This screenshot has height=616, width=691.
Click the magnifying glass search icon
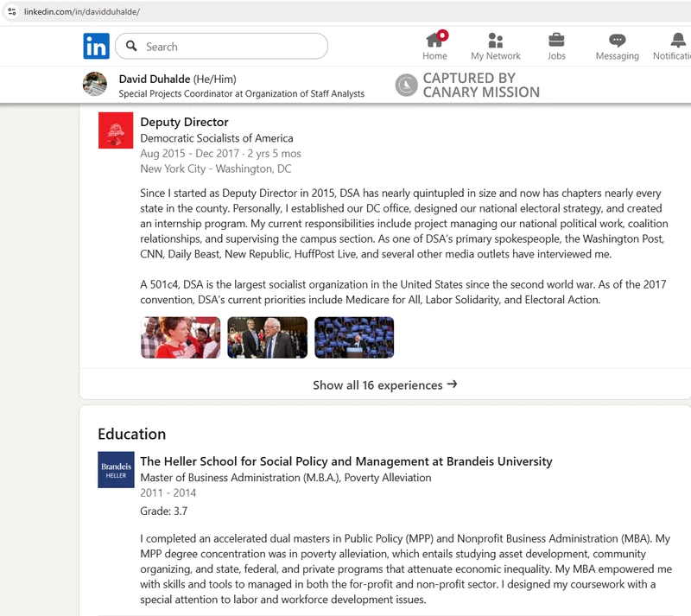pos(131,47)
